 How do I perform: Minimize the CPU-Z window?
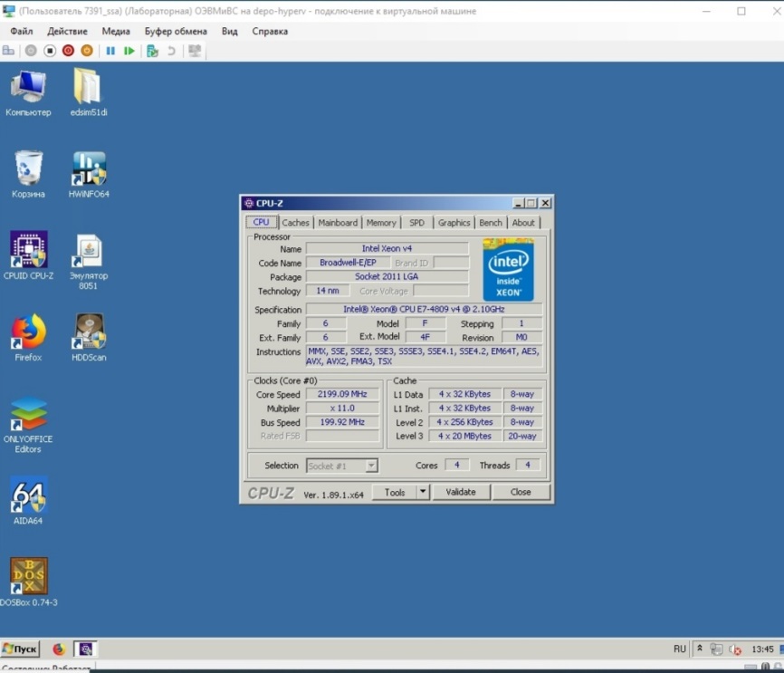518,203
